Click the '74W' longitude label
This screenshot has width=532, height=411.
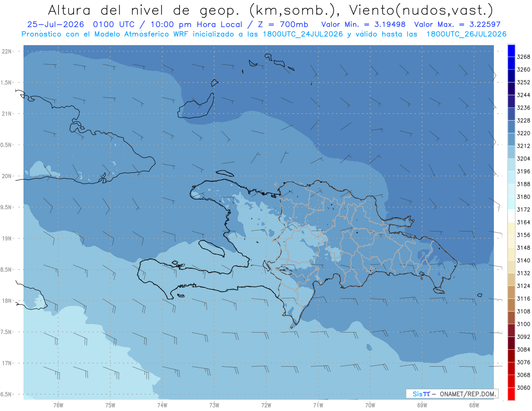click(x=162, y=405)
